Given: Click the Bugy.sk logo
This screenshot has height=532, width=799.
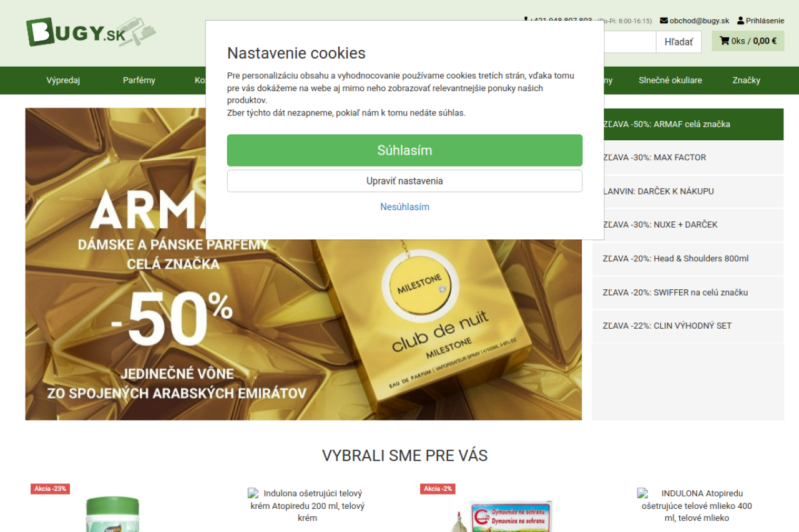Looking at the screenshot, I should click(91, 32).
